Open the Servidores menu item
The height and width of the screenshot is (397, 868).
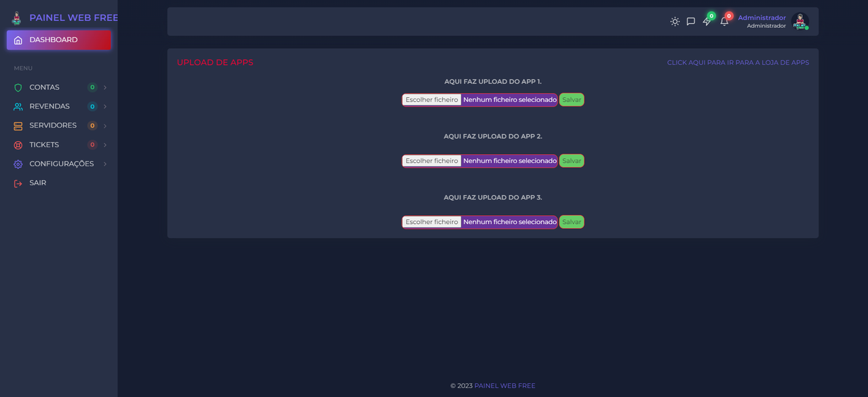tap(59, 126)
